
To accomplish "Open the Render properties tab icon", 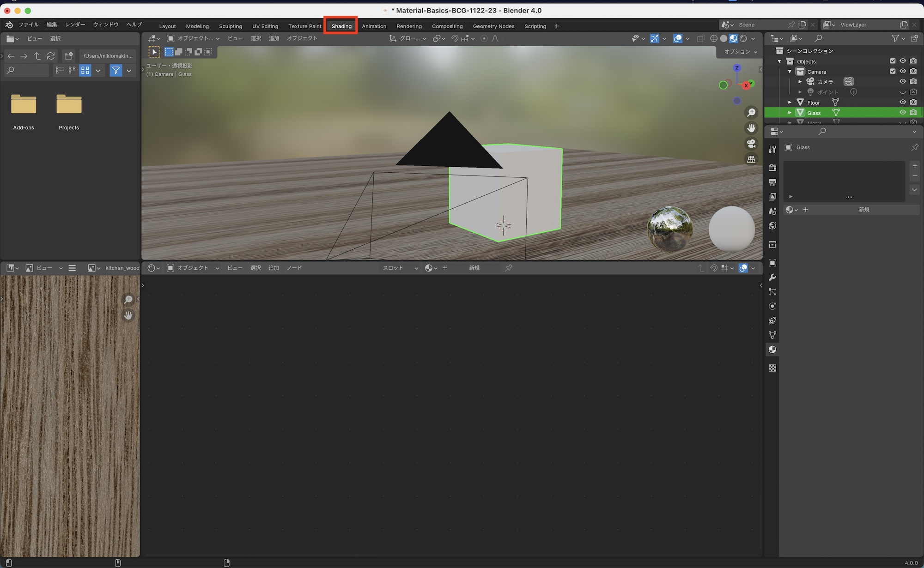I will point(772,168).
